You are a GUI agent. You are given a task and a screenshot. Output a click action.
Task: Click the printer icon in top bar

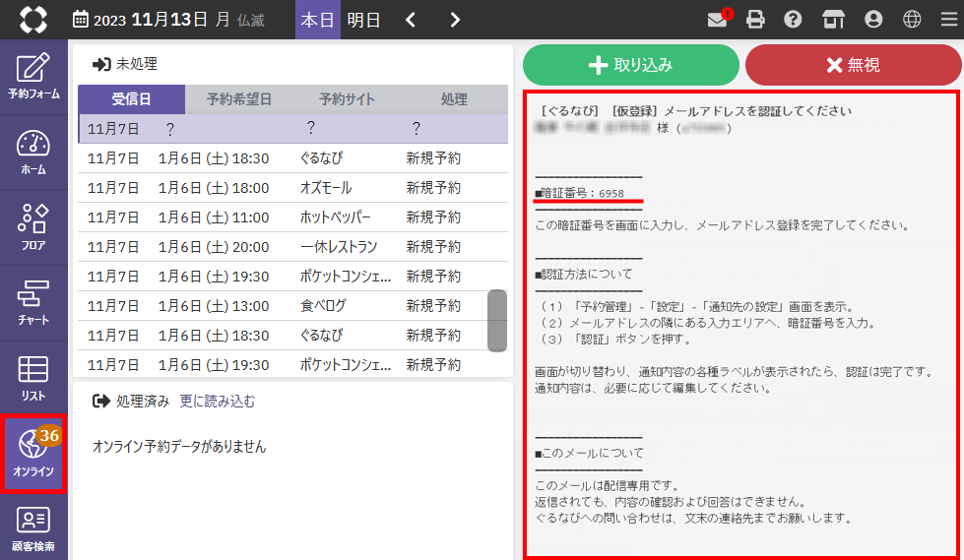tap(755, 20)
